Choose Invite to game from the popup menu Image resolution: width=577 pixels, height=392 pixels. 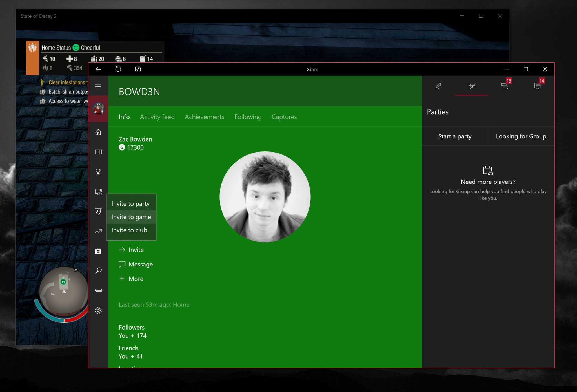click(x=131, y=217)
